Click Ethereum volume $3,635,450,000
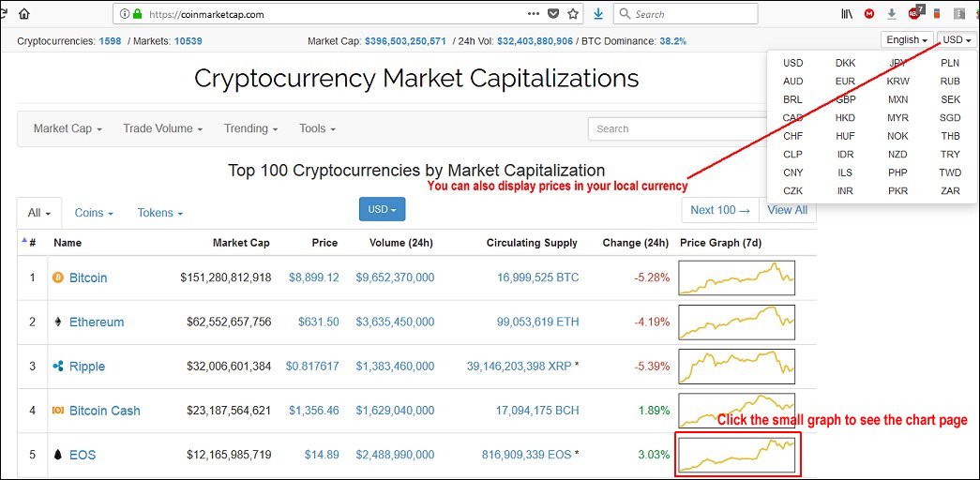Screen dimensions: 980x480 click(x=395, y=322)
